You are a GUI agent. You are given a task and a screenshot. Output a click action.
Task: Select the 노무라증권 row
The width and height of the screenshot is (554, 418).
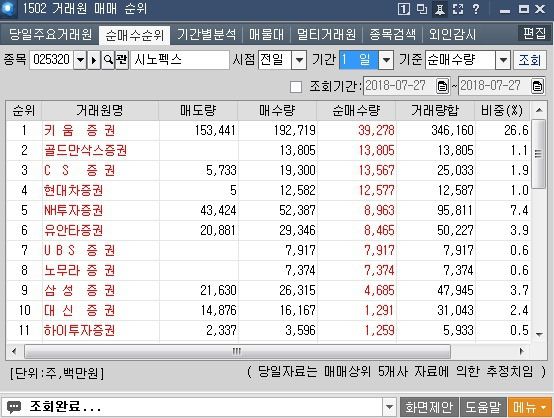coord(268,270)
